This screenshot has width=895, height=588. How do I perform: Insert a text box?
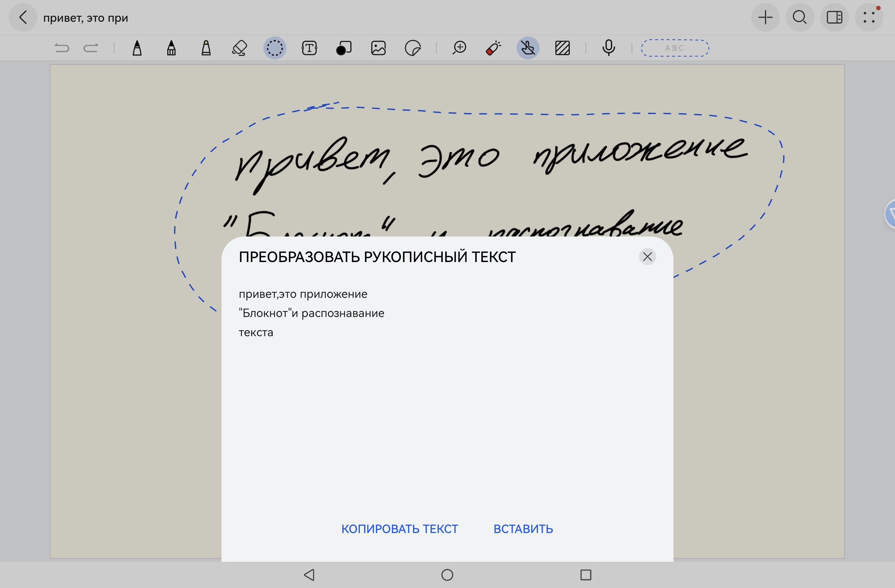pos(309,48)
